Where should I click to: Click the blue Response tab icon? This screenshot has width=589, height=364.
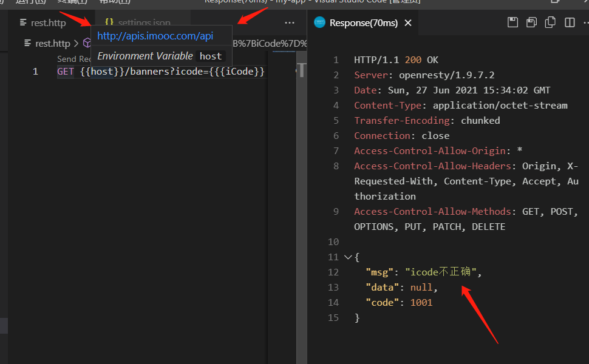click(x=319, y=23)
